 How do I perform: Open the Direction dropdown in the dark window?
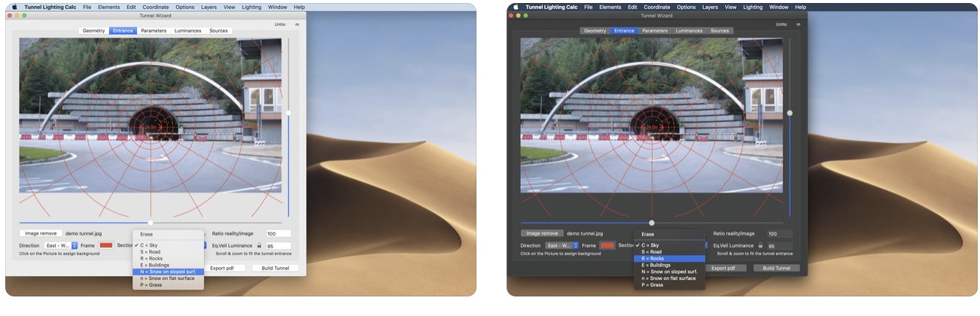(x=562, y=245)
